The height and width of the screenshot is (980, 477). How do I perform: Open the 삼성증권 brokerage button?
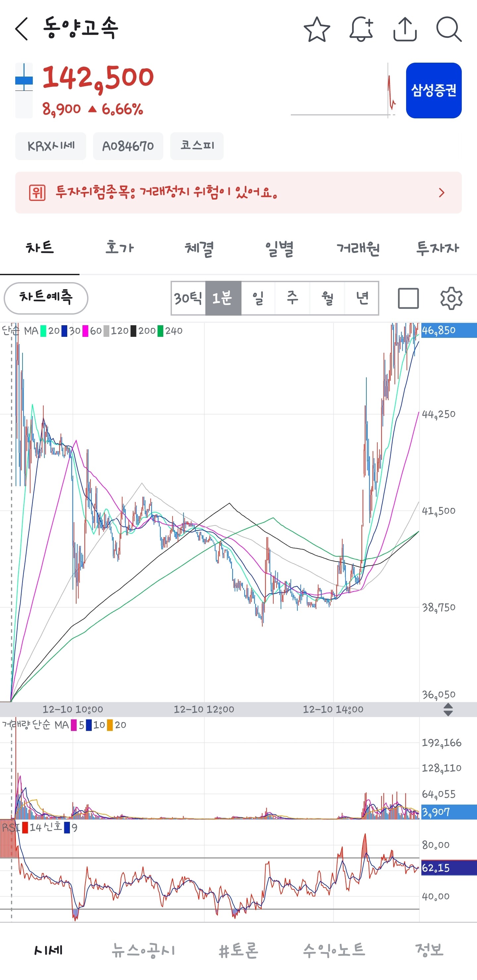point(434,91)
